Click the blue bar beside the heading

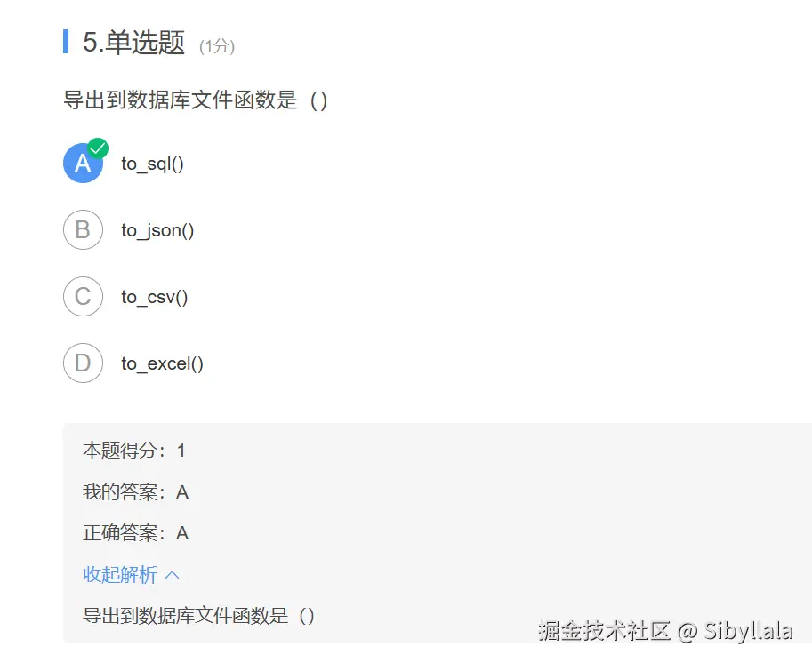point(66,41)
